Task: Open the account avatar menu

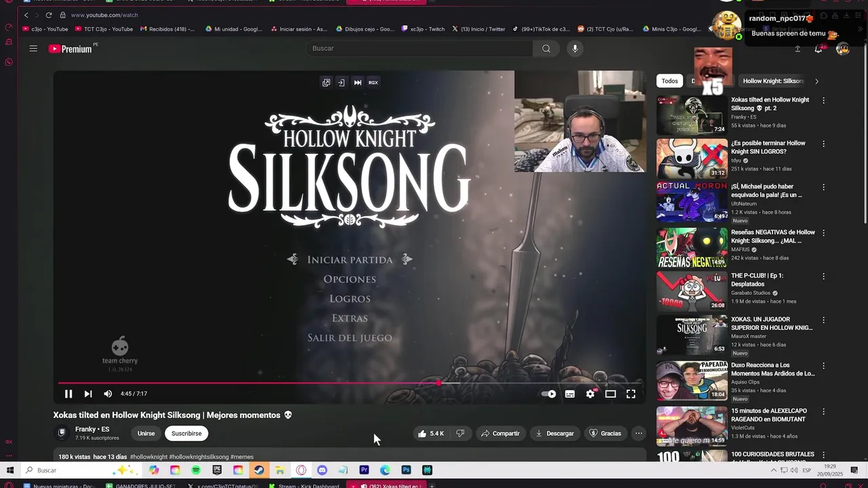Action: 843,49
